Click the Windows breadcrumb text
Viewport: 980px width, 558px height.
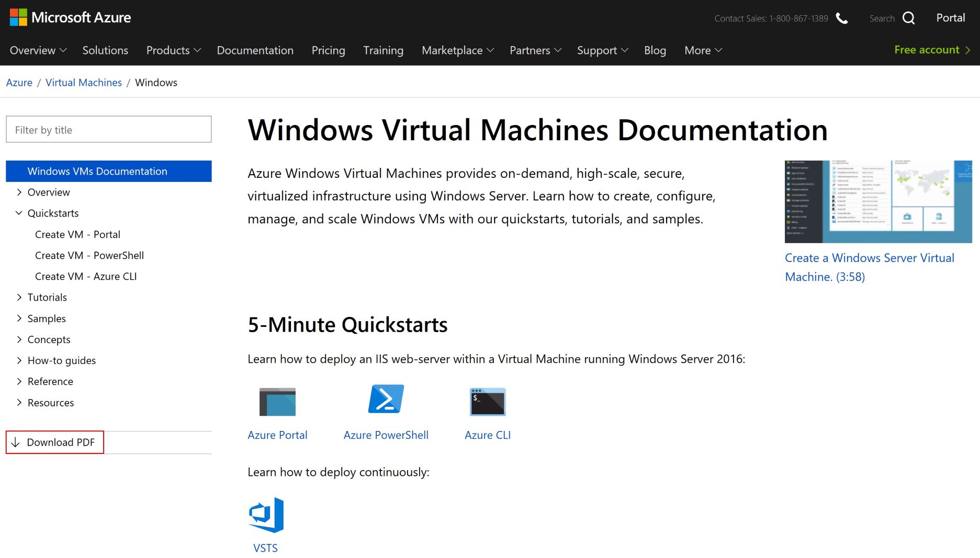coord(156,83)
